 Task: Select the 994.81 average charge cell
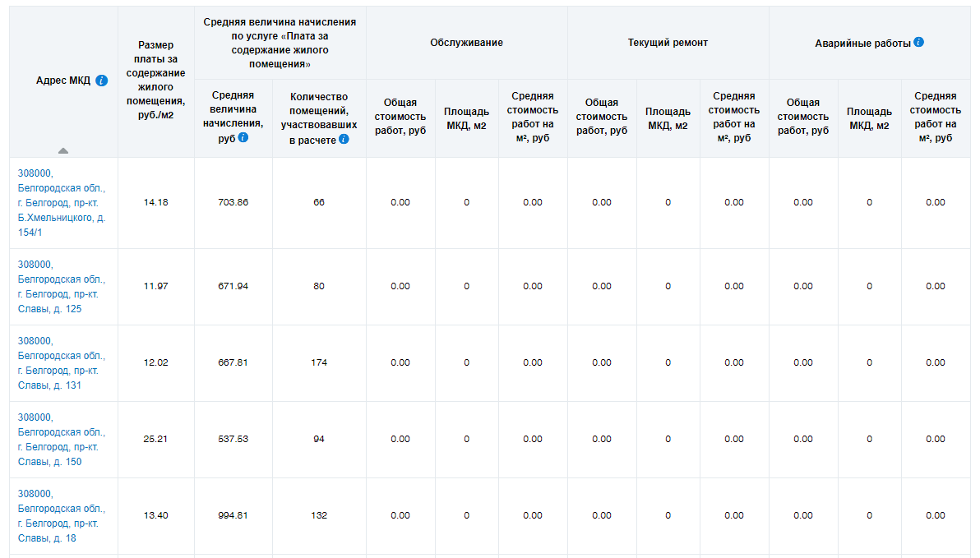point(233,516)
